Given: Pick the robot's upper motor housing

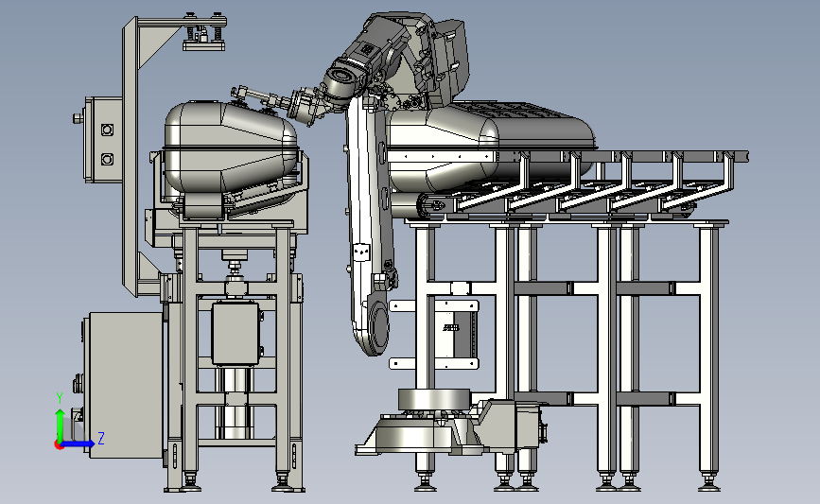Looking at the screenshot, I should pos(450,61).
